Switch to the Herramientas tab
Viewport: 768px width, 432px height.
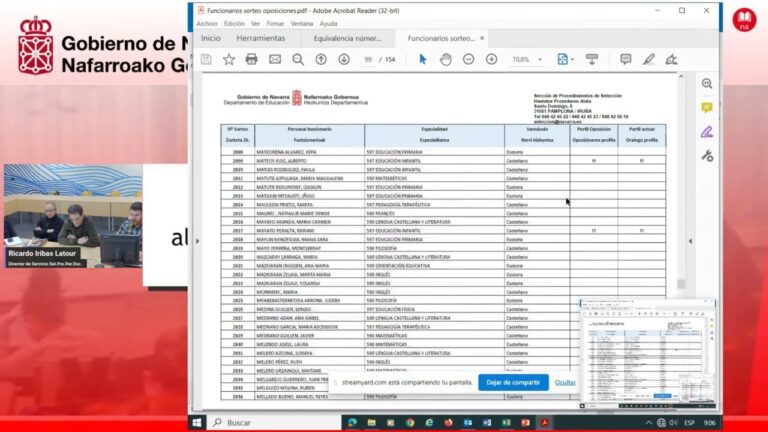(261, 38)
